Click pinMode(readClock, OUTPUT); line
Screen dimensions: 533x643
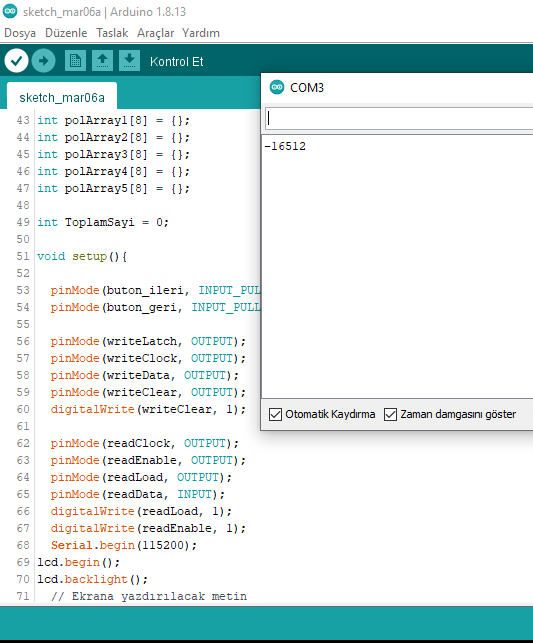click(144, 443)
